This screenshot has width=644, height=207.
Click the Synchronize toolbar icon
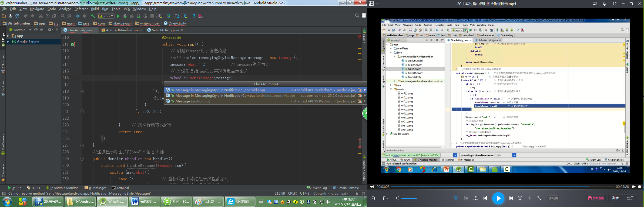click(17, 16)
